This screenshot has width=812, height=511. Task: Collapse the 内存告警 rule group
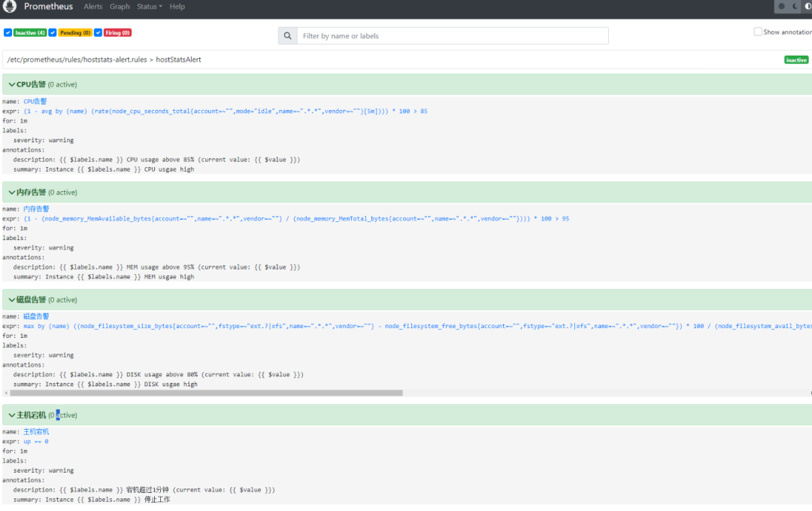[x=14, y=192]
